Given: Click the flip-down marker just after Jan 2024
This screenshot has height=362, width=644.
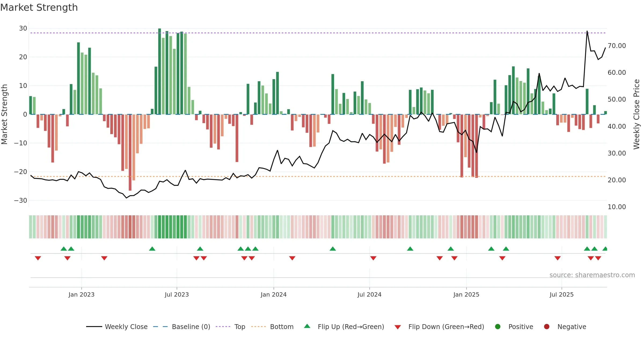Looking at the screenshot, I should click(292, 258).
